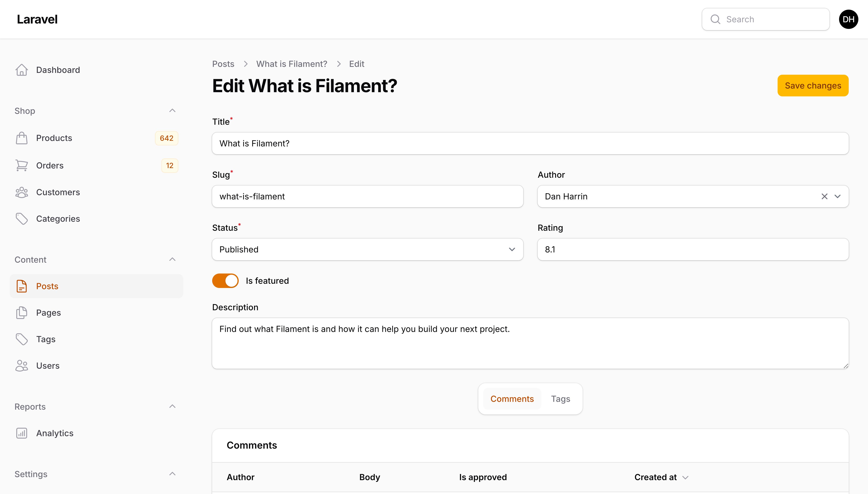This screenshot has width=868, height=494.
Task: Click the Products 642 badge
Action: click(167, 138)
